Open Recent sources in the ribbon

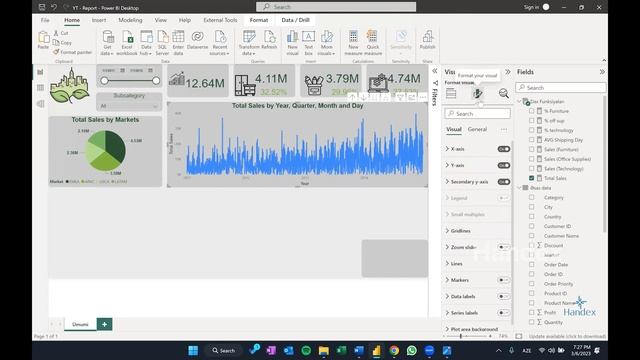pos(220,43)
